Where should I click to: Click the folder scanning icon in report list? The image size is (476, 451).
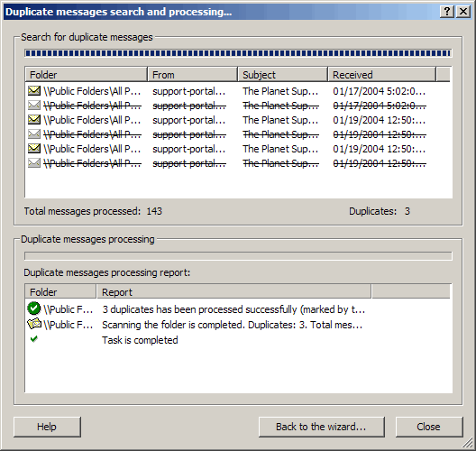click(34, 324)
